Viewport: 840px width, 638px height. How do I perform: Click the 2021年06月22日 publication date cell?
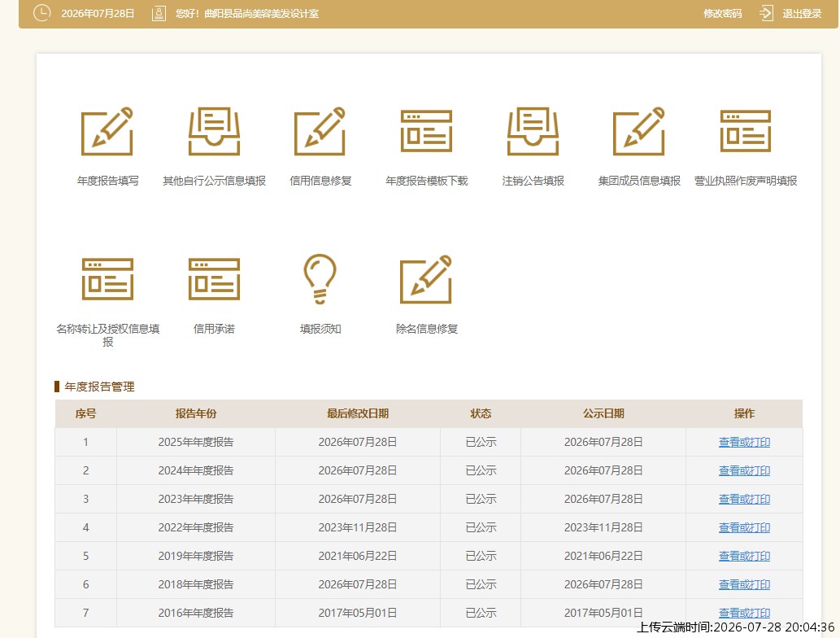(x=603, y=556)
